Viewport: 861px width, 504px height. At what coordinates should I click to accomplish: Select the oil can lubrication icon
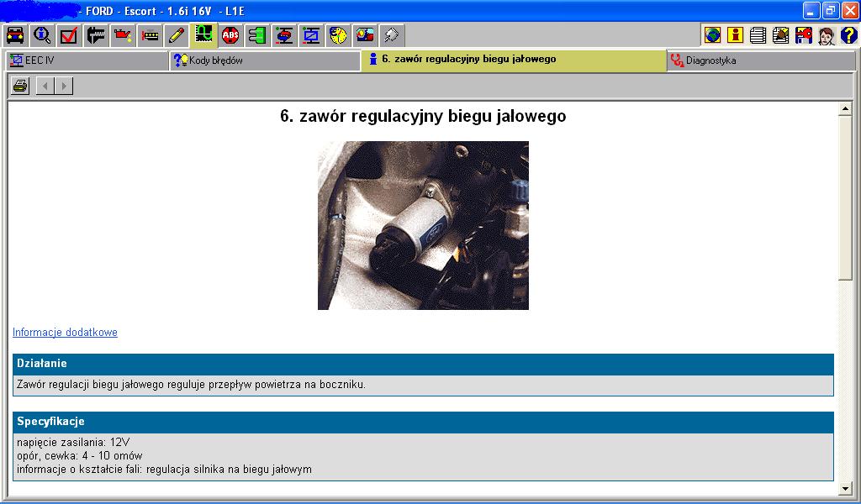123,35
